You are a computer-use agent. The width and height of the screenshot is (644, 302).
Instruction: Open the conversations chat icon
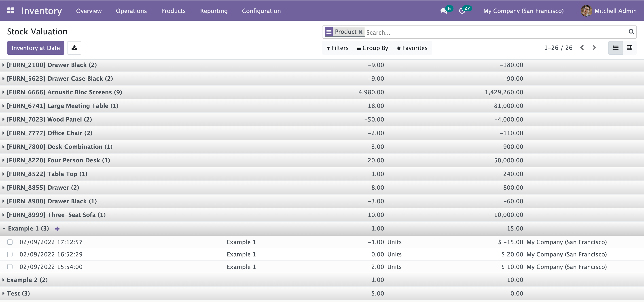tap(443, 11)
